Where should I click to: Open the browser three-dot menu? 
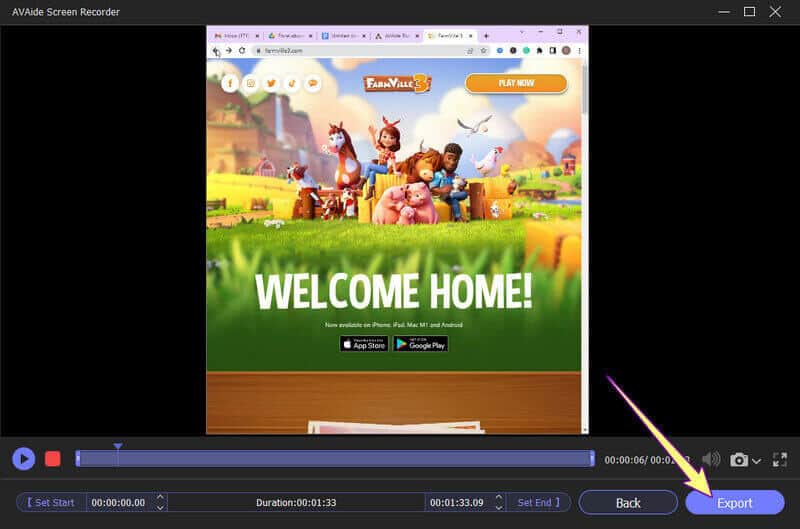tap(579, 51)
